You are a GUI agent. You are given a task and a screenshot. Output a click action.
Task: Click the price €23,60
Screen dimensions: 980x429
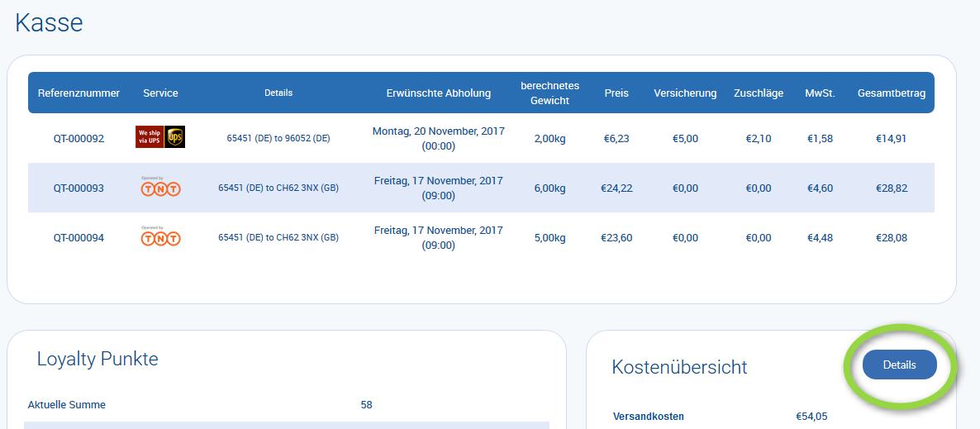coord(617,237)
